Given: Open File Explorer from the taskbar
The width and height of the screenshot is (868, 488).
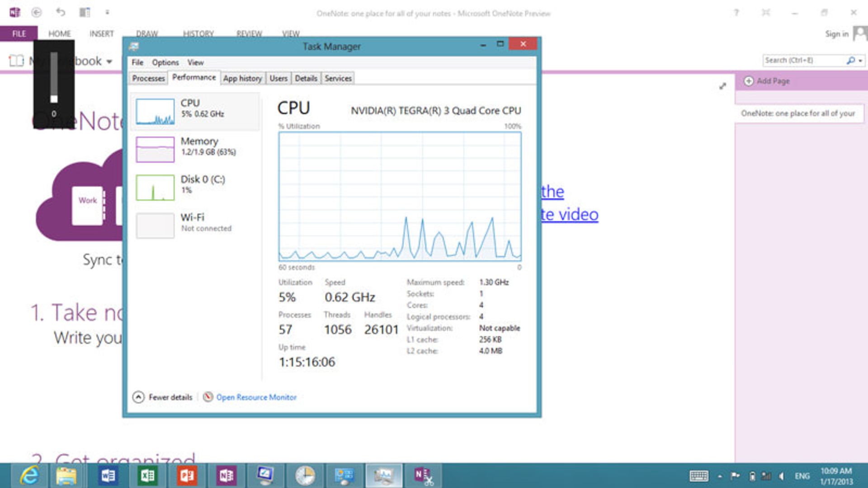Looking at the screenshot, I should [x=66, y=476].
